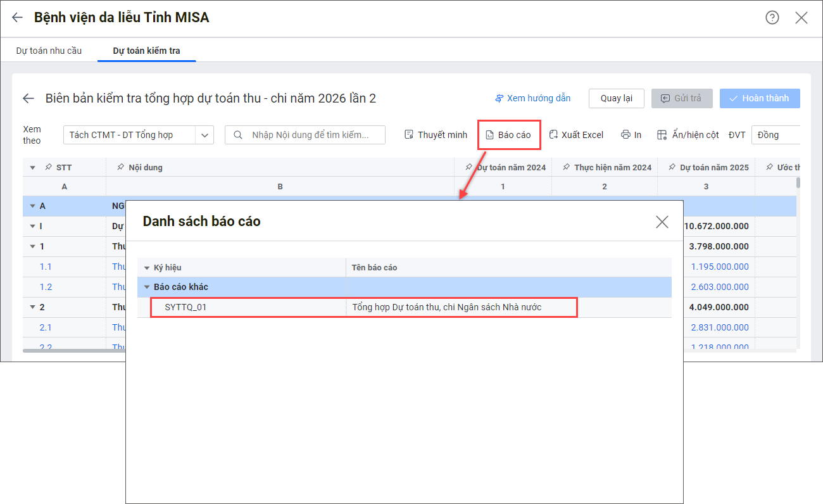The width and height of the screenshot is (823, 504).
Task: Print using the In icon
Action: [631, 135]
